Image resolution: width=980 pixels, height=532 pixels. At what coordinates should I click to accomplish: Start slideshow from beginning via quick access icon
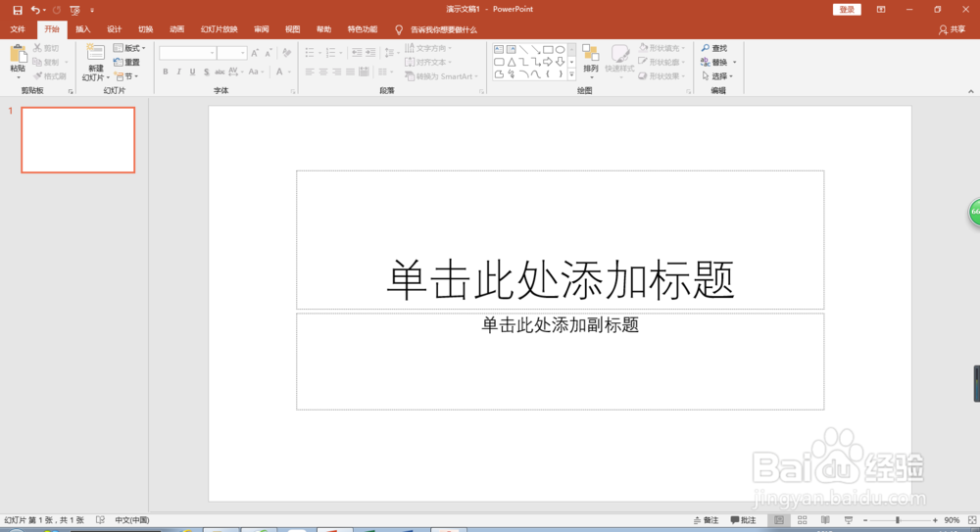(75, 10)
